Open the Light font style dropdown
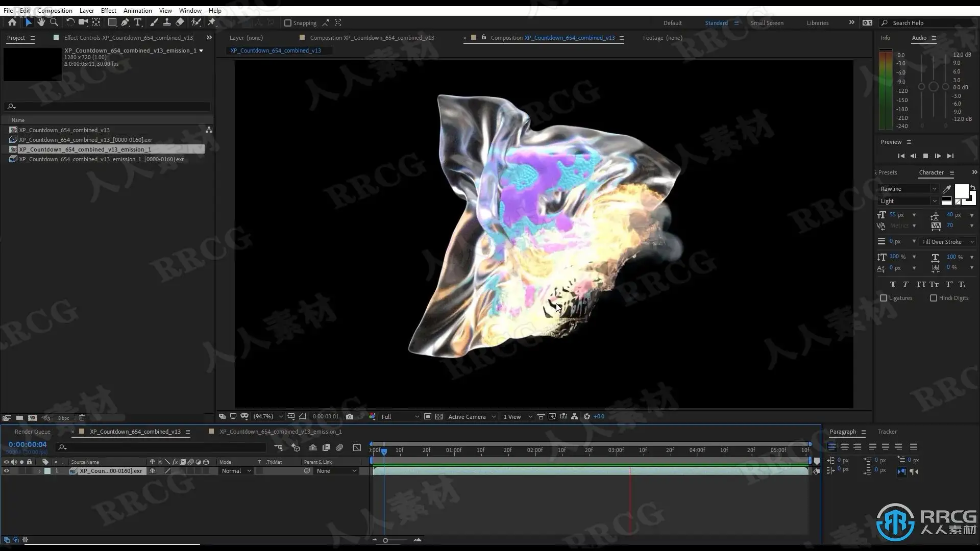The width and height of the screenshot is (980, 551). [x=909, y=201]
